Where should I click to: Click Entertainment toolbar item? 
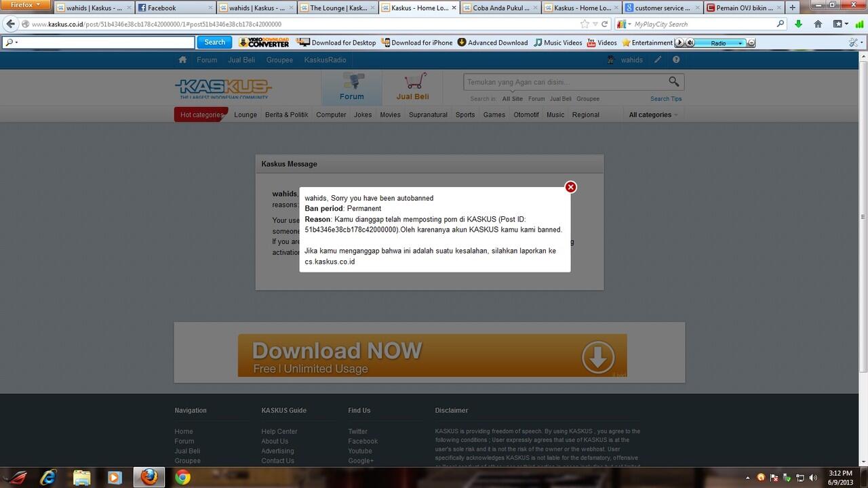pyautogui.click(x=647, y=42)
